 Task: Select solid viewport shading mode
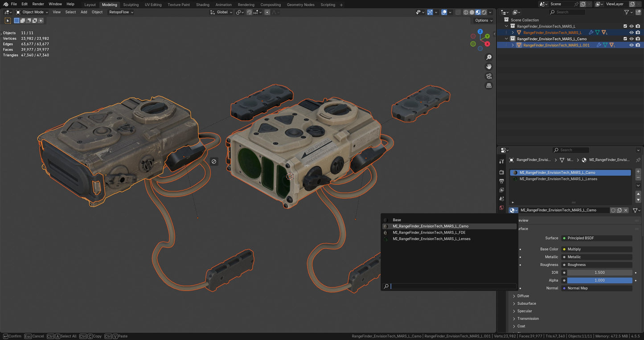(x=472, y=12)
